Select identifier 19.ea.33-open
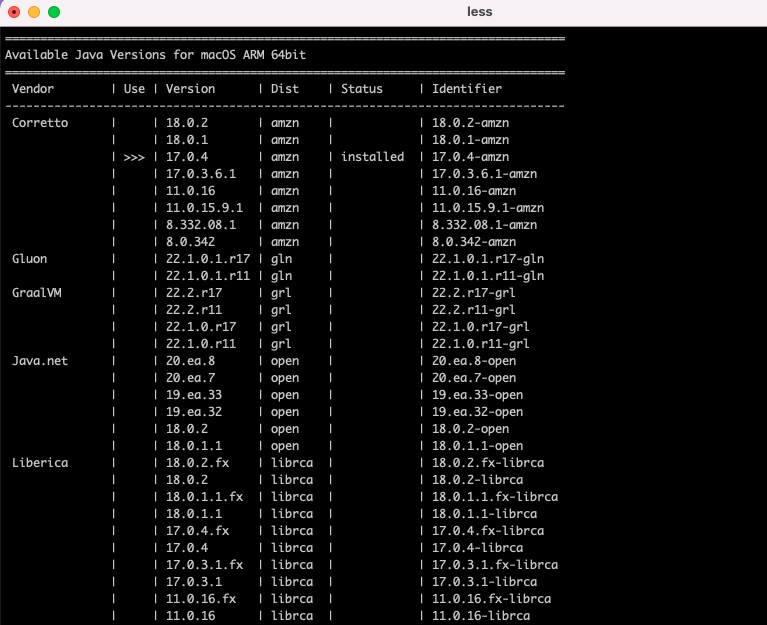Screen dimensions: 767x625 pyautogui.click(x=477, y=395)
